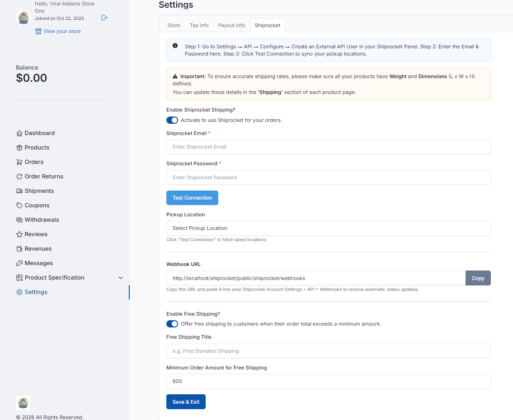
Task: Click the Settings page heading
Action: (176, 5)
